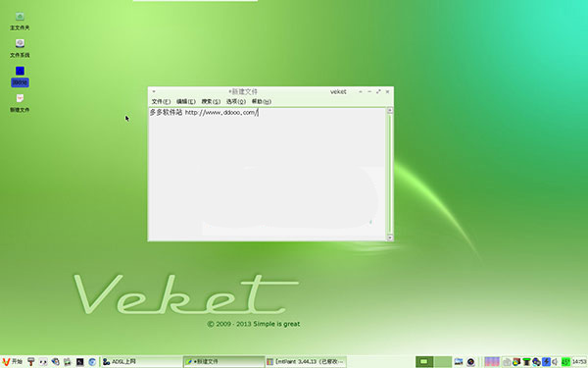Launch the paint roller icon in the taskbar

click(31, 361)
